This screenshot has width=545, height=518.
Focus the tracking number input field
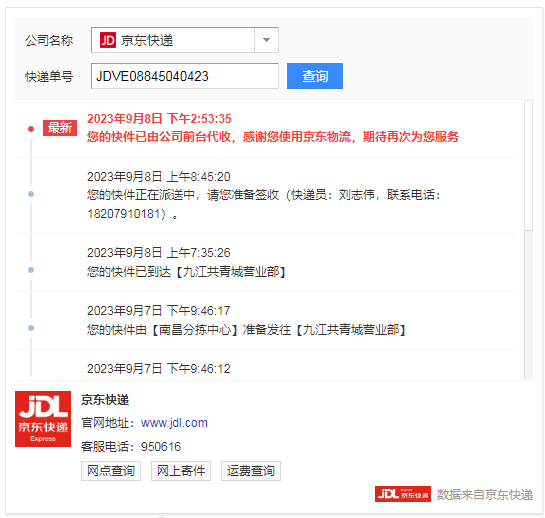pyautogui.click(x=185, y=76)
